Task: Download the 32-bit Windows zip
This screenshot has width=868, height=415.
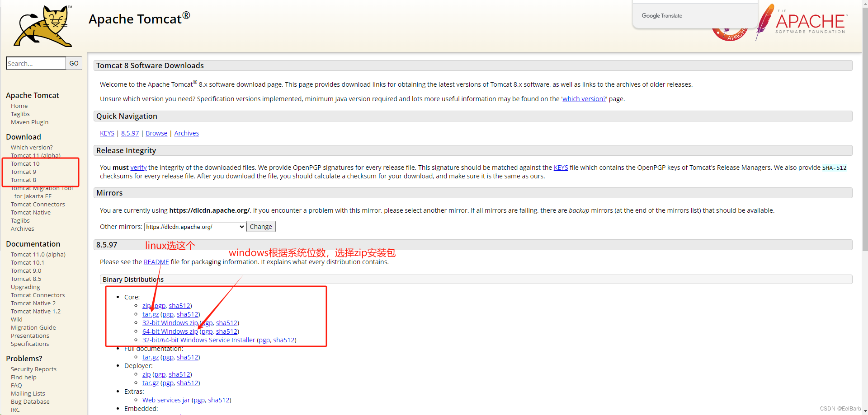Action: [x=170, y=323]
